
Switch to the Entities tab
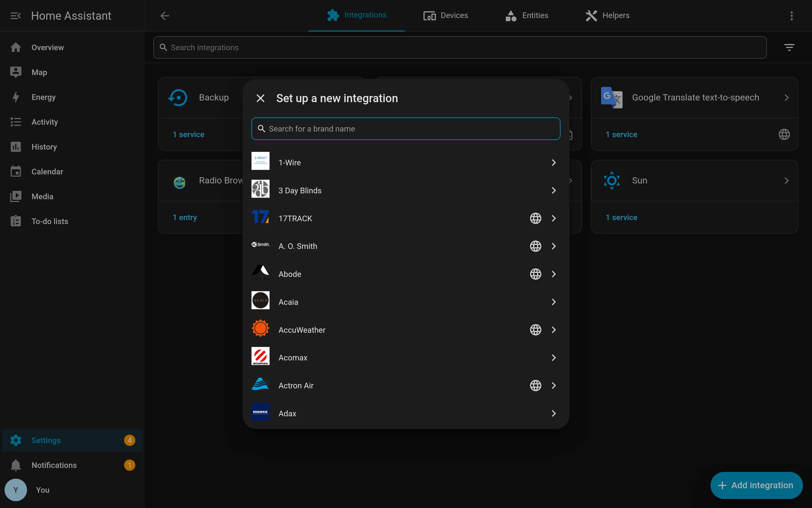[x=527, y=15]
